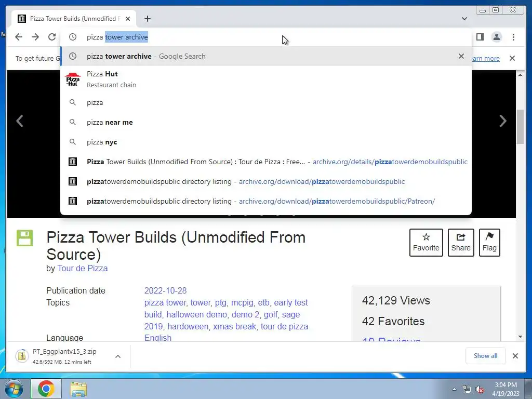Remove the 'pizza tower archive' suggestion
Screen dimensions: 532x399
461,56
